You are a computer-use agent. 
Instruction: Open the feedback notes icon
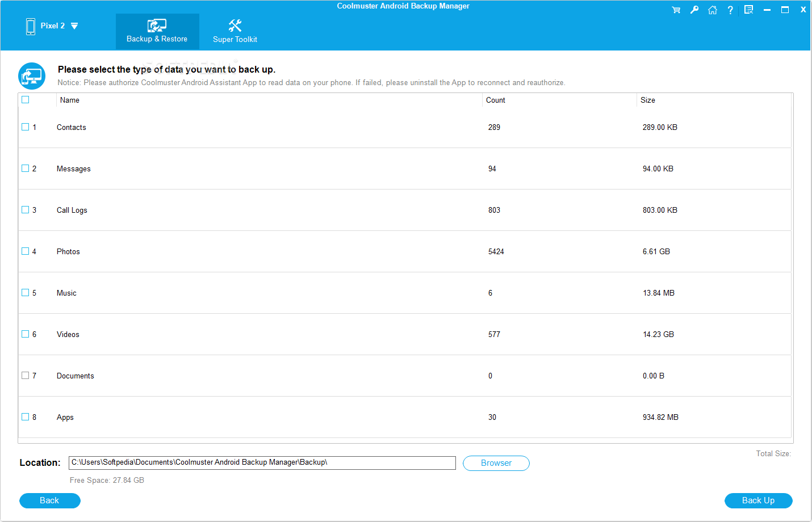pos(748,10)
